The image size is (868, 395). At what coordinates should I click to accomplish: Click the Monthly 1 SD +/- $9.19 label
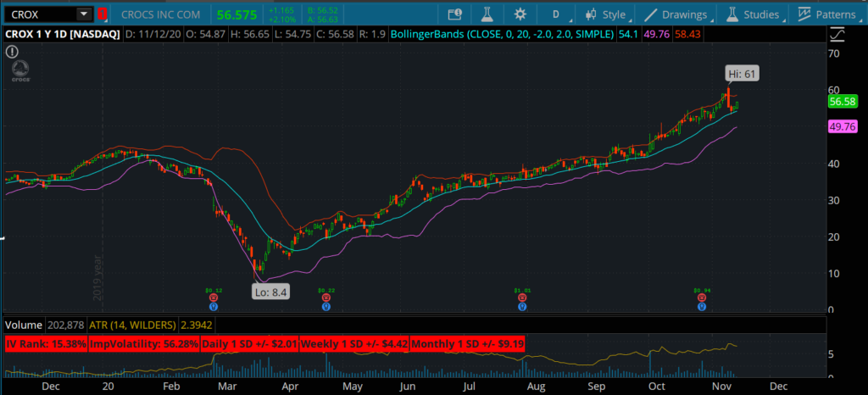[x=468, y=343]
